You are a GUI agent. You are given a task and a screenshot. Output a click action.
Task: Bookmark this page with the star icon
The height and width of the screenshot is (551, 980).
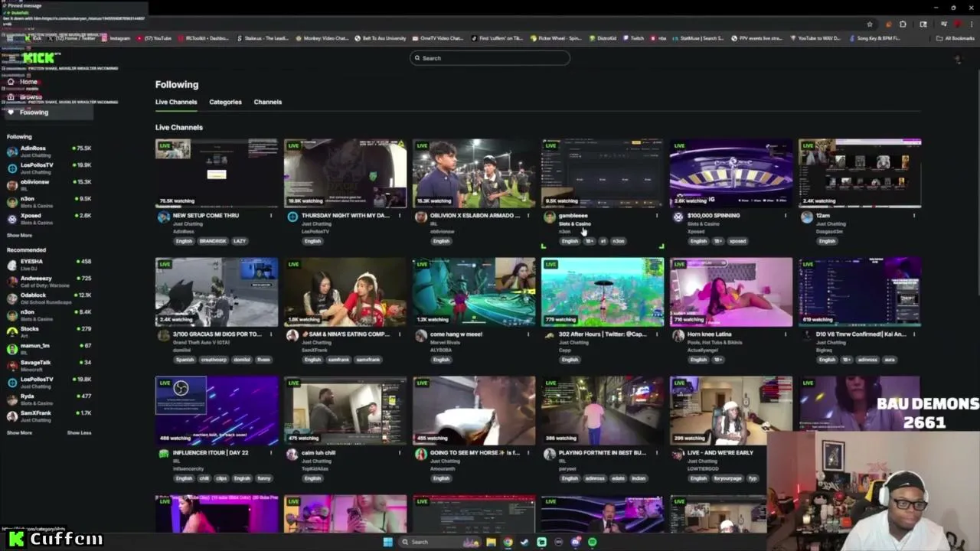(x=870, y=24)
